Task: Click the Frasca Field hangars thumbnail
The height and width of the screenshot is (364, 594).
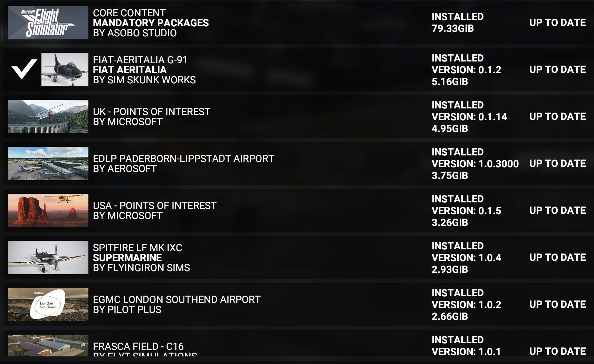Action: 48,345
